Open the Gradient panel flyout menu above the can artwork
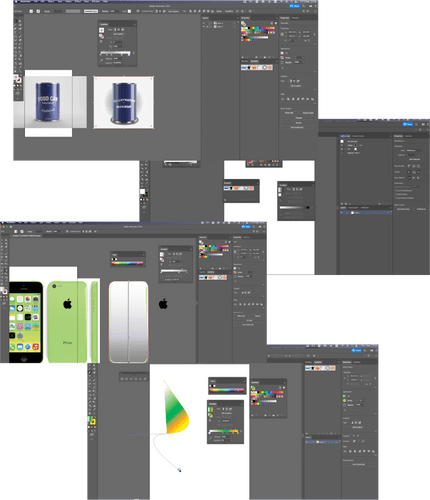 (x=134, y=24)
